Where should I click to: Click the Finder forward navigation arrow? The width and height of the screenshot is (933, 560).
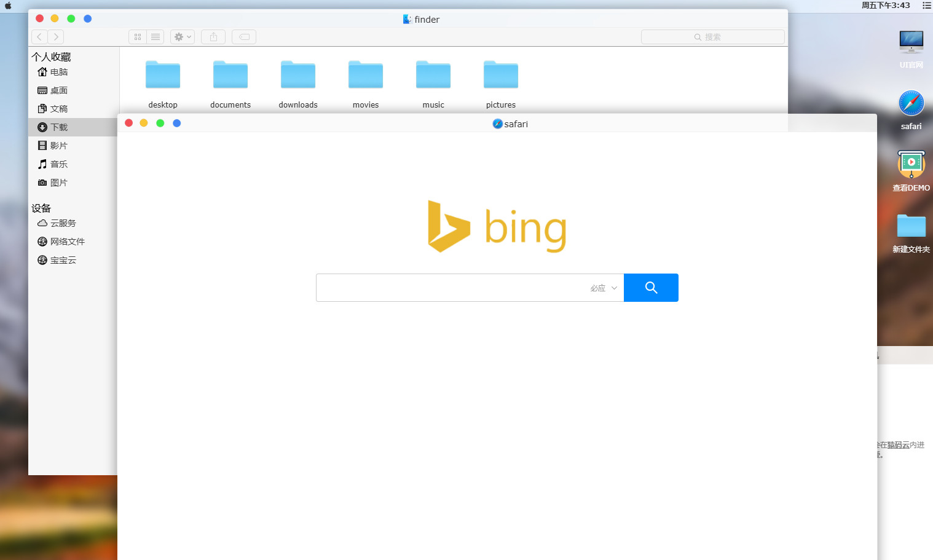(x=56, y=37)
